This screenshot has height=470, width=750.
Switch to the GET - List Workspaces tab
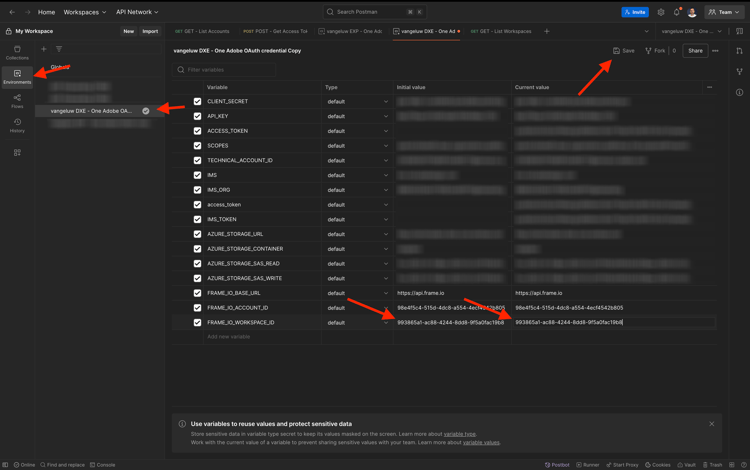pyautogui.click(x=501, y=31)
